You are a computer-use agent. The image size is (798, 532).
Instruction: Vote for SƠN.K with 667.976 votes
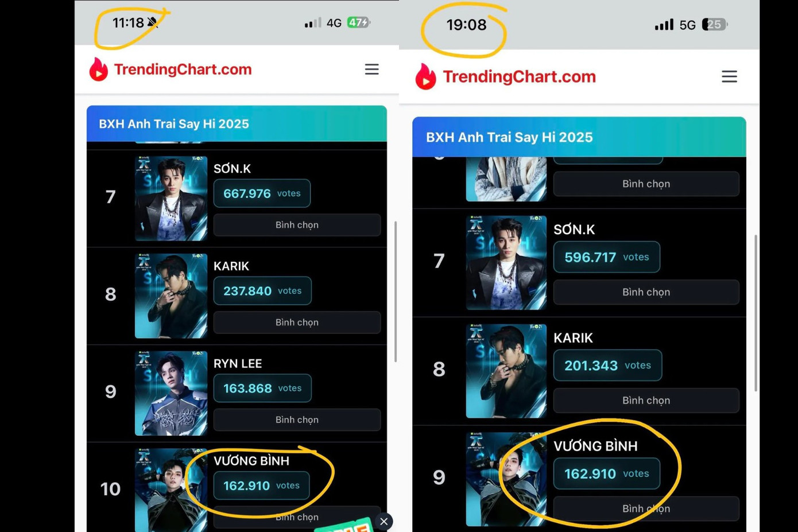point(297,225)
